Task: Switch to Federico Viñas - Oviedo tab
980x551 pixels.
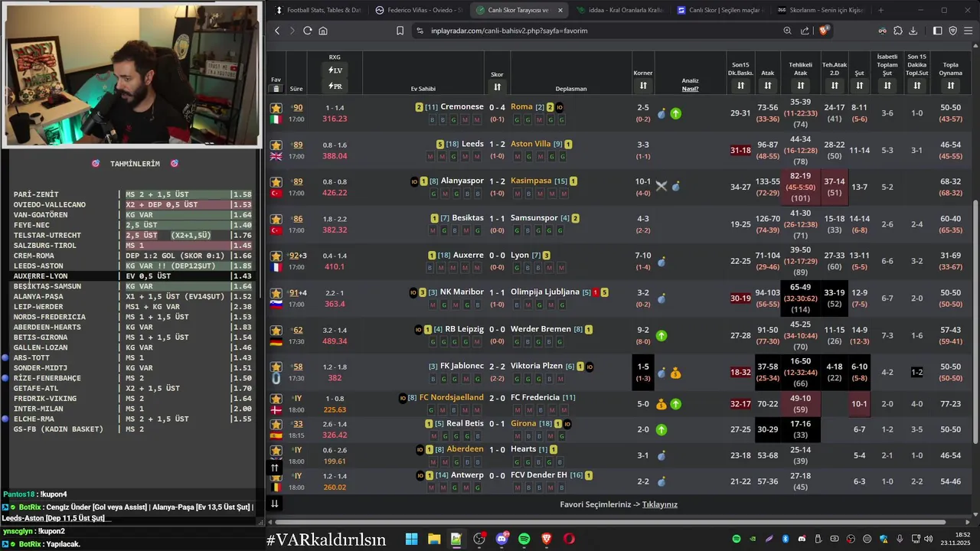Action: pos(419,10)
